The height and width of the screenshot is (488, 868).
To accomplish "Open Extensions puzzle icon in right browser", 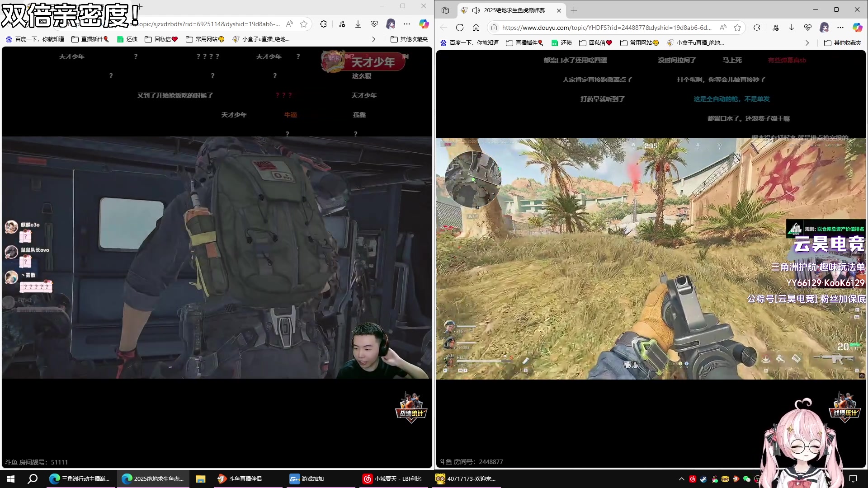I will (x=757, y=28).
